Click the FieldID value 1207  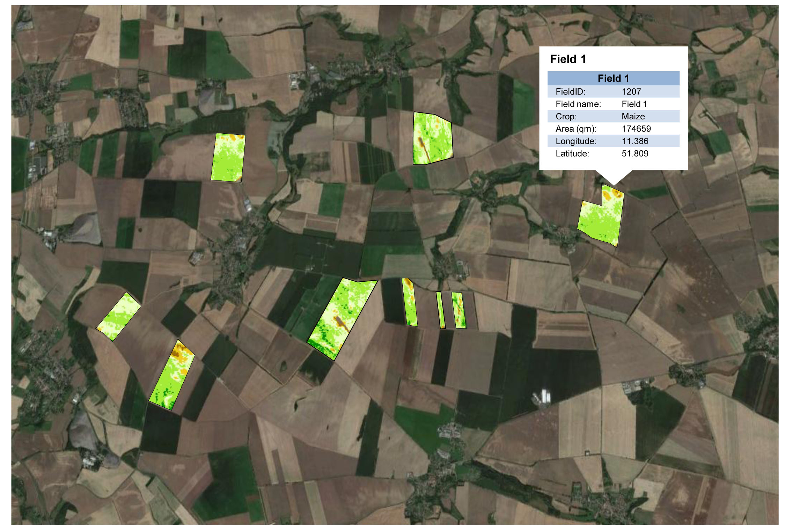click(x=631, y=92)
